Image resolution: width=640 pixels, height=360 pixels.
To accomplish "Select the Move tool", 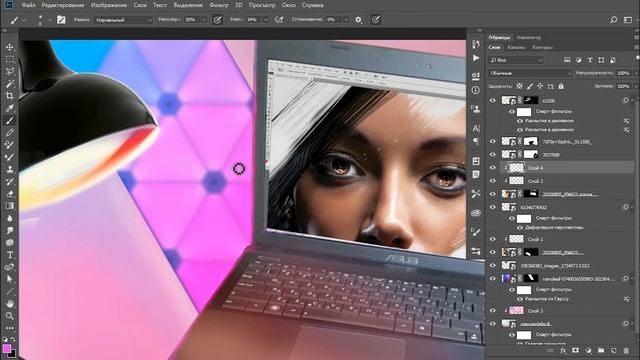I will 9,47.
